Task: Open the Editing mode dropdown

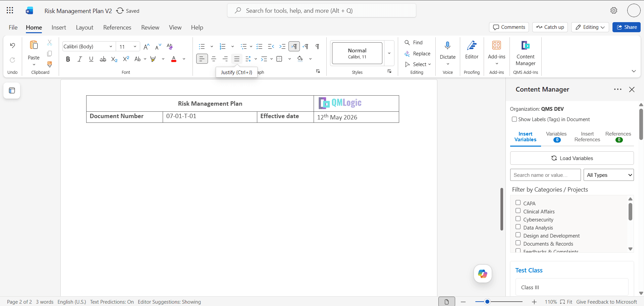Action: pos(590,27)
